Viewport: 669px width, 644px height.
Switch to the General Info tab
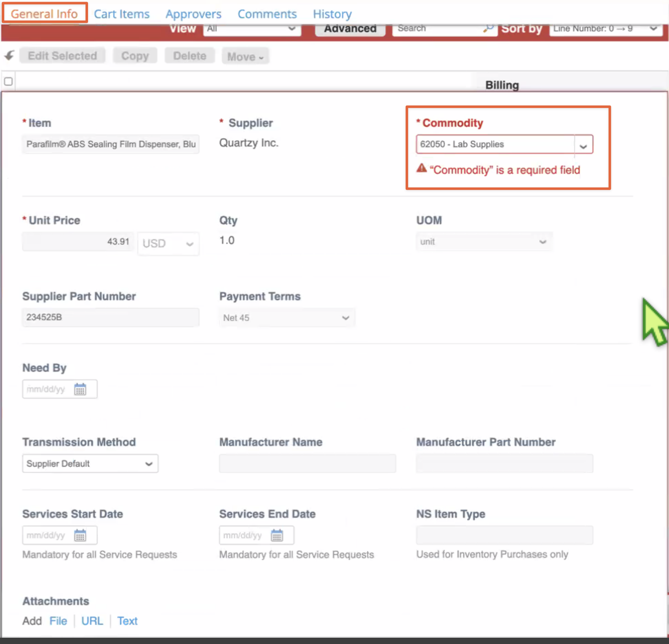pos(44,14)
